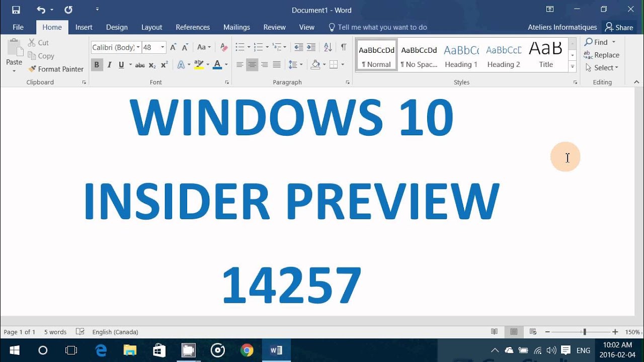Activate Format Painter
Image resolution: width=644 pixels, height=362 pixels.
click(x=56, y=69)
